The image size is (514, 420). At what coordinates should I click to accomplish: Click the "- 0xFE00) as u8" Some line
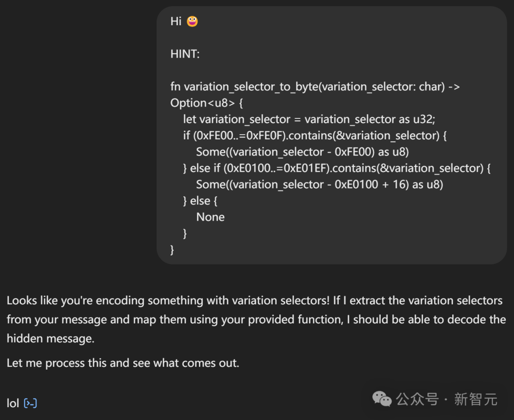click(303, 152)
